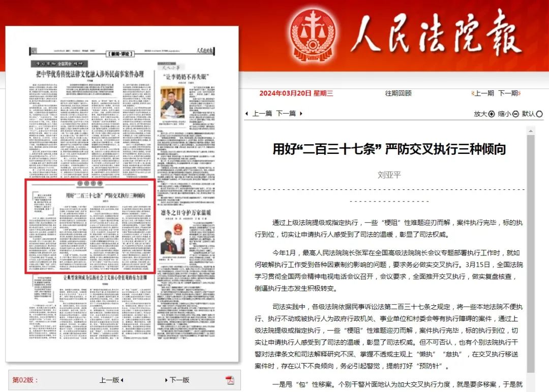Click the arrow icon before 下一版
Screen dimensions: 549x392
[x=166, y=380]
